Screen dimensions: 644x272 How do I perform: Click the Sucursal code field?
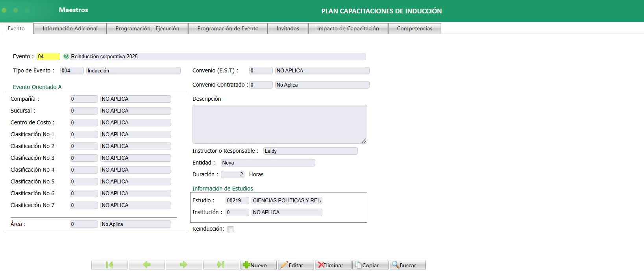pyautogui.click(x=84, y=111)
